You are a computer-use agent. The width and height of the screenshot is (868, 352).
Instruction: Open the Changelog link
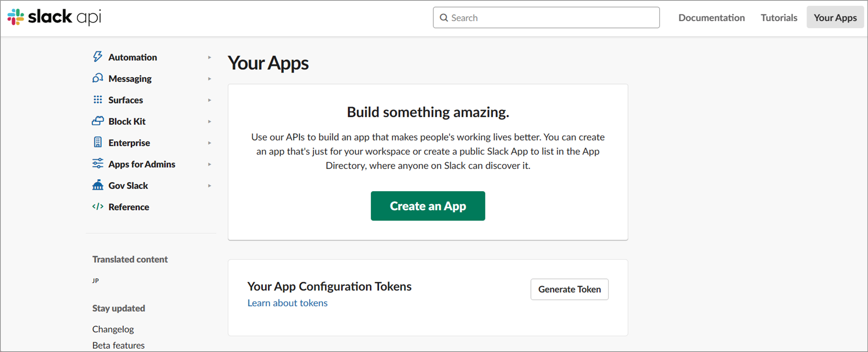(x=113, y=329)
